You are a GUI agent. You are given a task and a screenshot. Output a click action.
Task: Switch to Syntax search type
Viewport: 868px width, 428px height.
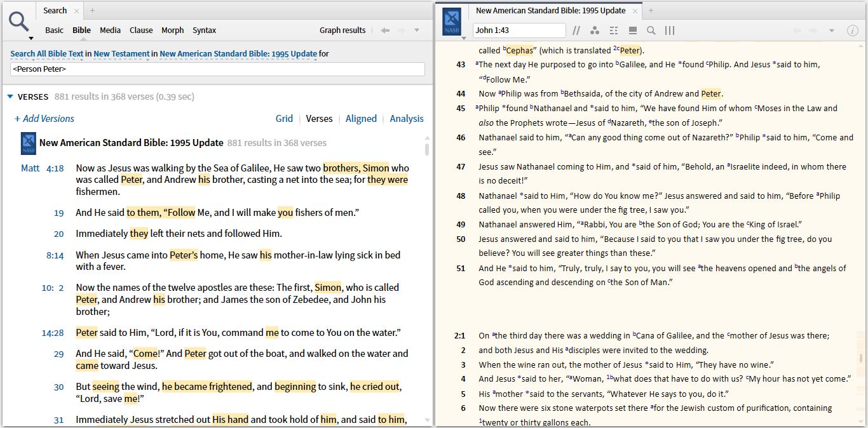click(x=204, y=30)
